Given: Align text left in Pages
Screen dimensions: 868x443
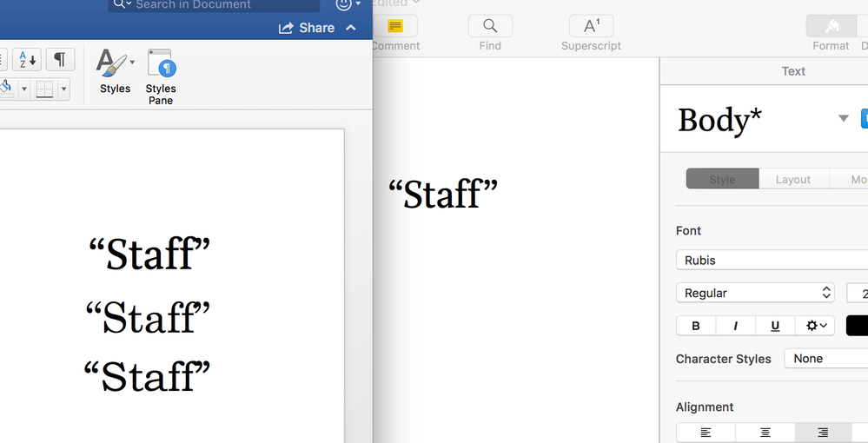Looking at the screenshot, I should (706, 433).
